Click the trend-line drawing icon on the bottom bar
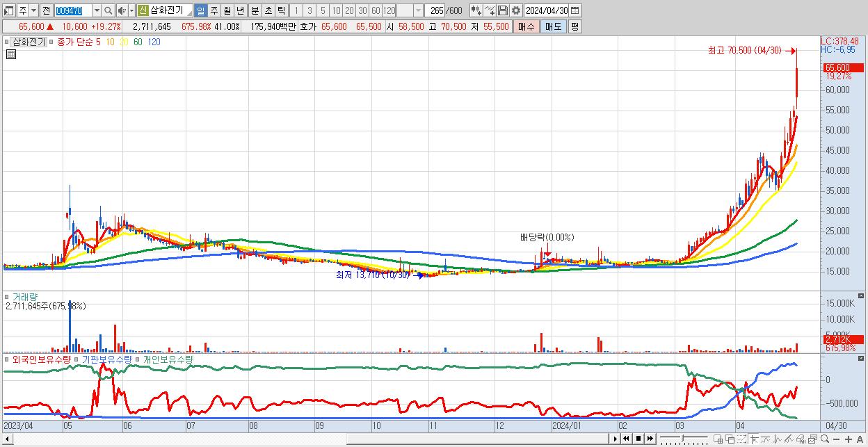The width and height of the screenshot is (868, 447). [789, 439]
